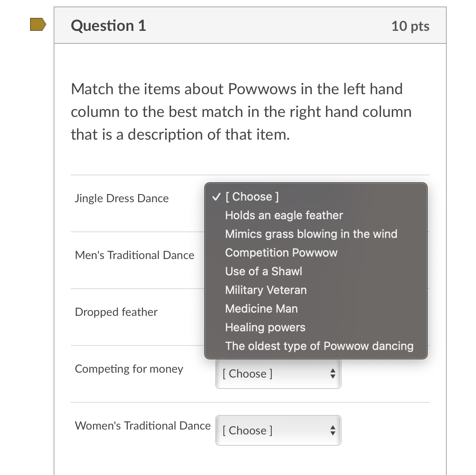Select 'Holds an eagle feather' option
This screenshot has width=476, height=475.
[x=284, y=216]
